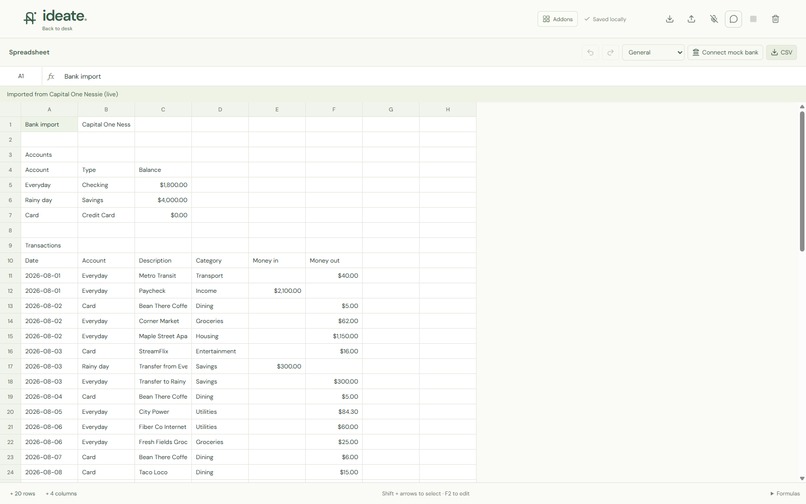
Task: Select the 'Bank import' cell
Action: coord(49,124)
